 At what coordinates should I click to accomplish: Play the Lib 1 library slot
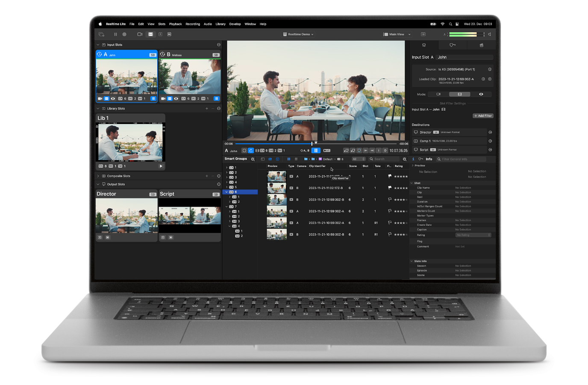point(161,166)
